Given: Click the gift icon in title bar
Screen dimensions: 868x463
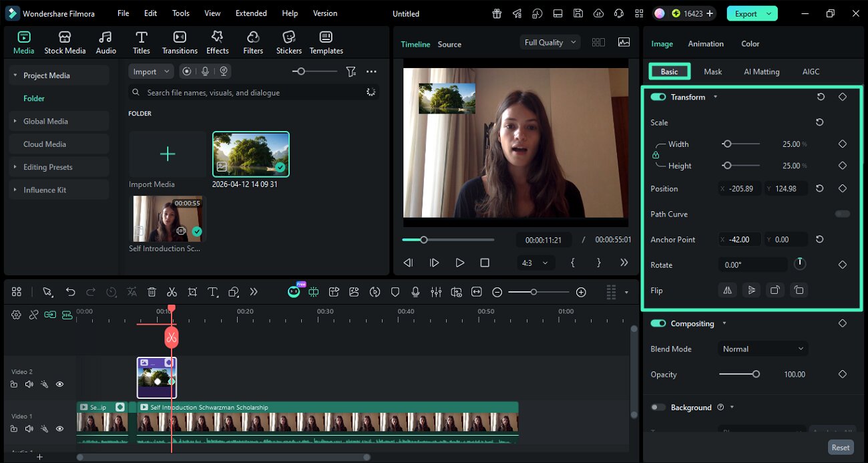Looking at the screenshot, I should click(x=497, y=13).
